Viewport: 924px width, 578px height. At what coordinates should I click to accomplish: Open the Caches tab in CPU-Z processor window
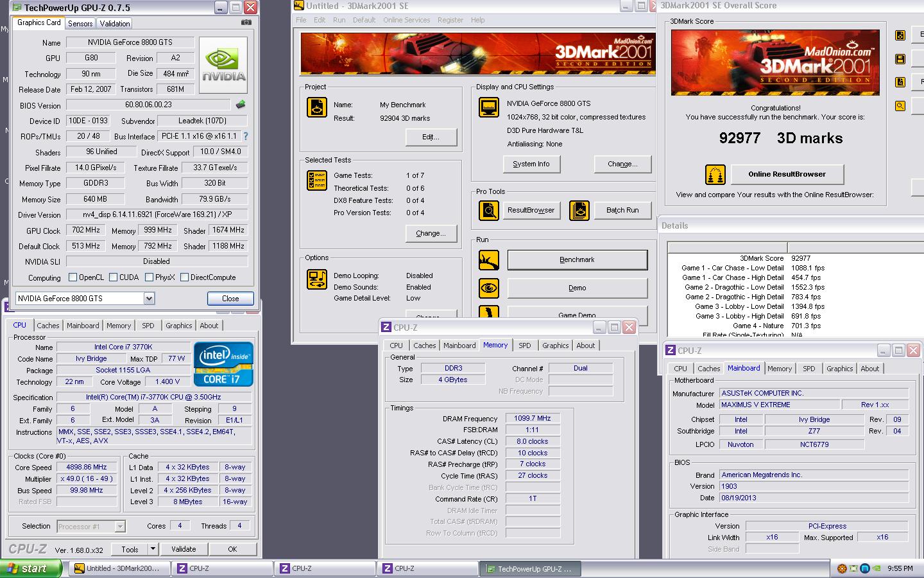coord(48,326)
